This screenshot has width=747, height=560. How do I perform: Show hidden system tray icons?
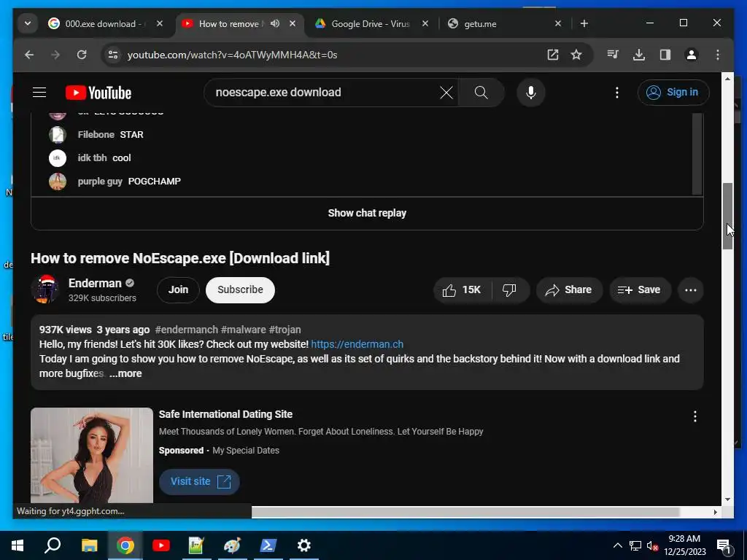[617, 545]
